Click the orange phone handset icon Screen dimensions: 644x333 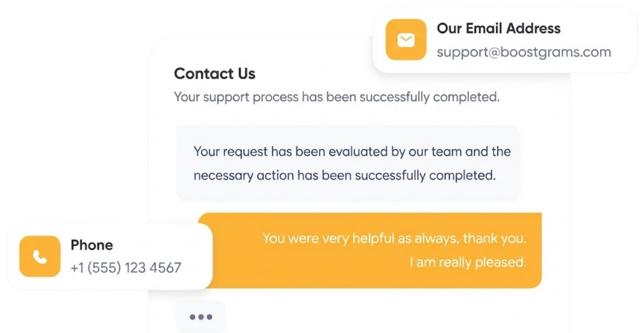pos(40,256)
